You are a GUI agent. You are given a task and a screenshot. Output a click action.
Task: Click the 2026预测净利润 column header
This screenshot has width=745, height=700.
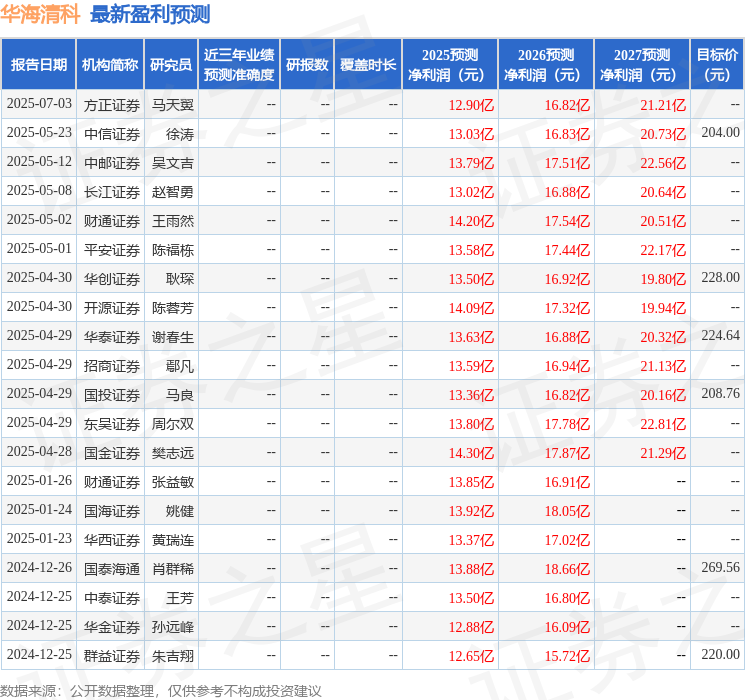[x=546, y=65]
